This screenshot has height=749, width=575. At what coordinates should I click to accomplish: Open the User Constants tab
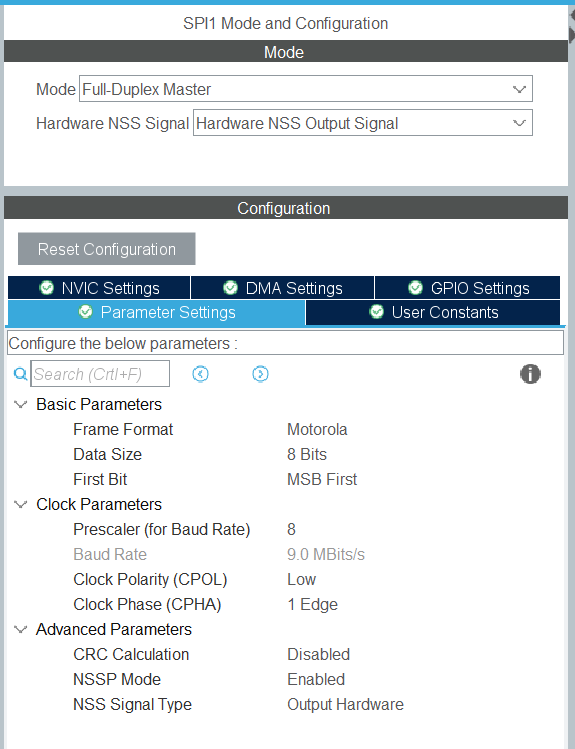[x=433, y=312]
